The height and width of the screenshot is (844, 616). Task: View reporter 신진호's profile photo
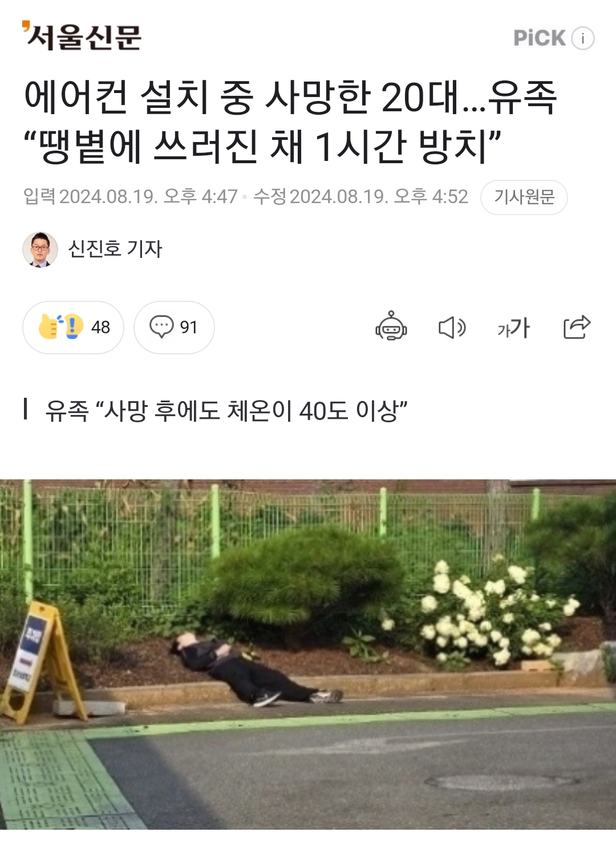point(40,249)
